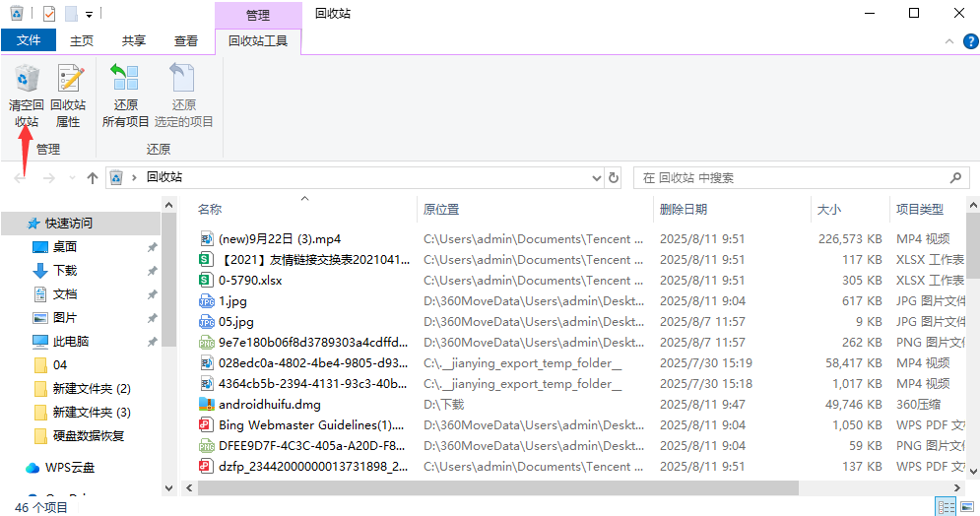This screenshot has height=516, width=980.
Task: Collapse the ribbon with the chevron arrow
Action: tap(948, 41)
